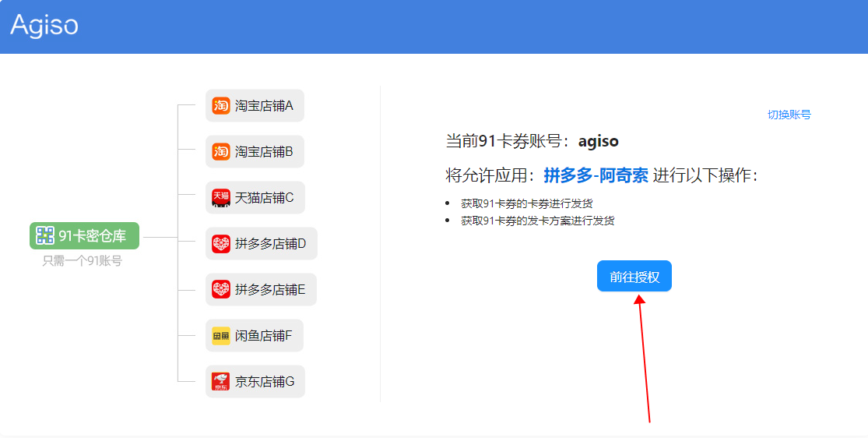Click the agiso account name text
Image resolution: width=868 pixels, height=438 pixels.
pos(599,141)
